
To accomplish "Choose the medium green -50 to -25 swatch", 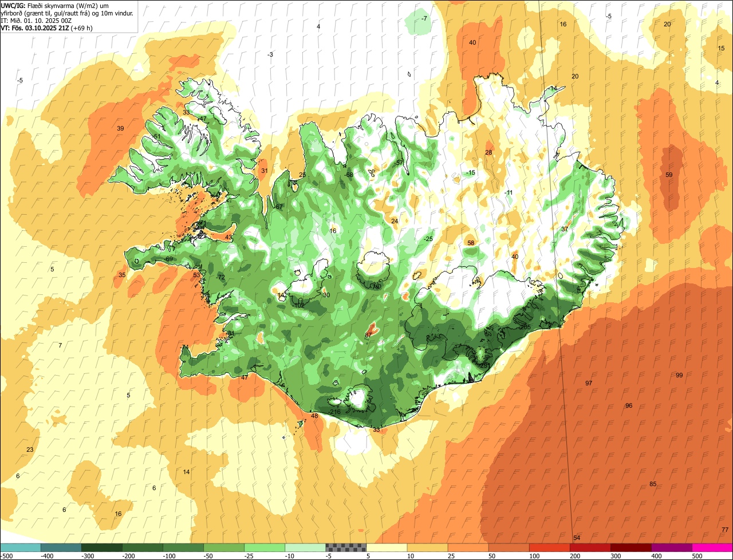I will [x=224, y=548].
